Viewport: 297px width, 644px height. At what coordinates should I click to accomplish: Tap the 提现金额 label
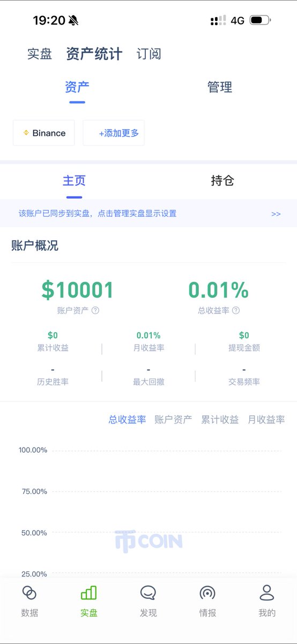(244, 348)
